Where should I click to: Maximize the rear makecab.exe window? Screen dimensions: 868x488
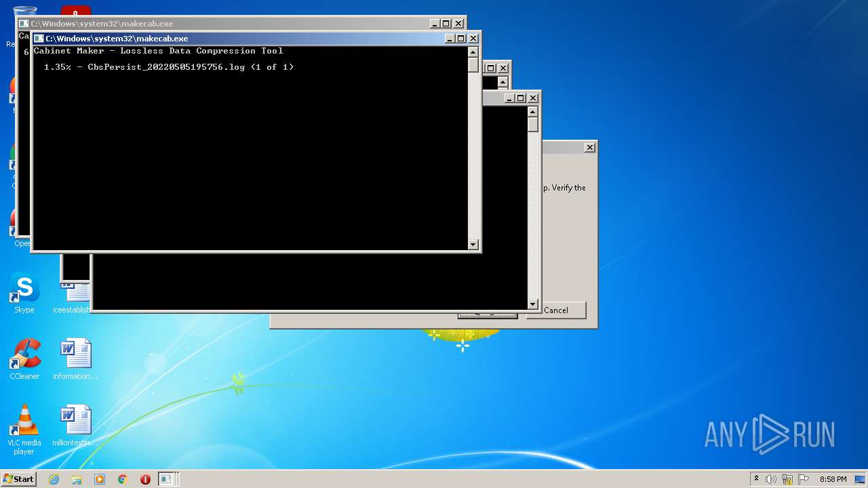tap(446, 24)
